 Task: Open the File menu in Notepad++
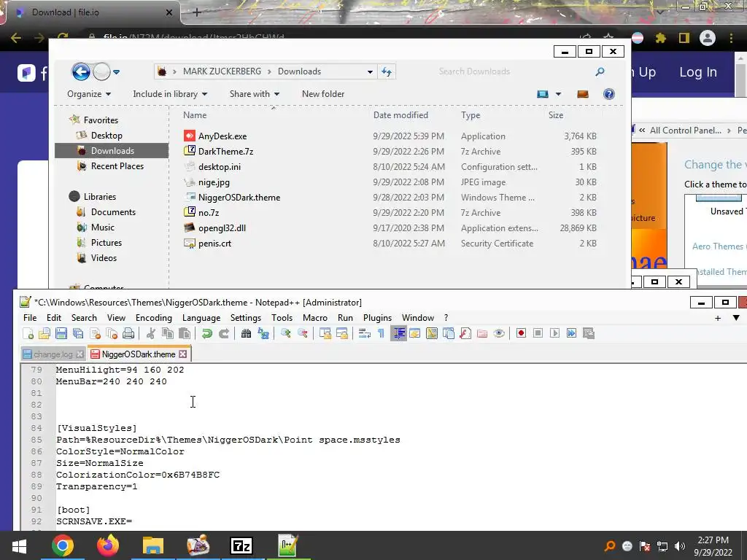pos(29,318)
